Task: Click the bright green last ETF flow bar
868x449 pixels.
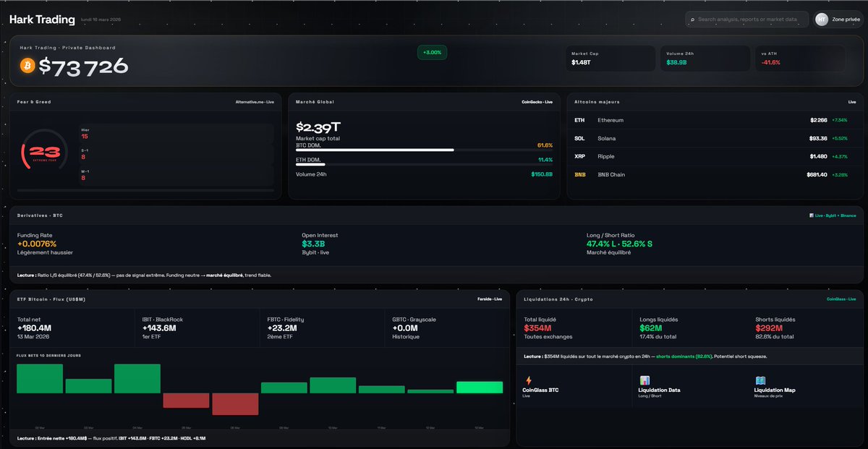Action: 480,388
